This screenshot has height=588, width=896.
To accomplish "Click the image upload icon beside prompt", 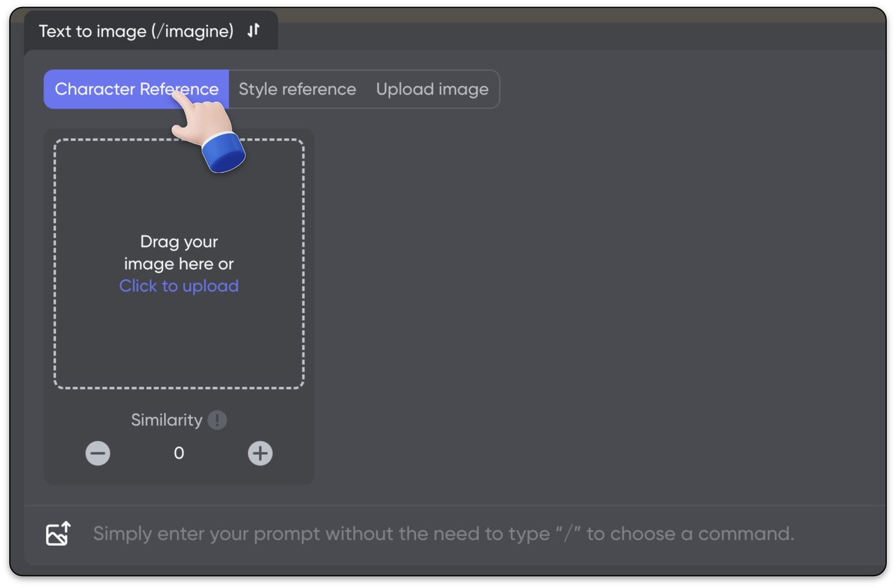I will pos(59,533).
